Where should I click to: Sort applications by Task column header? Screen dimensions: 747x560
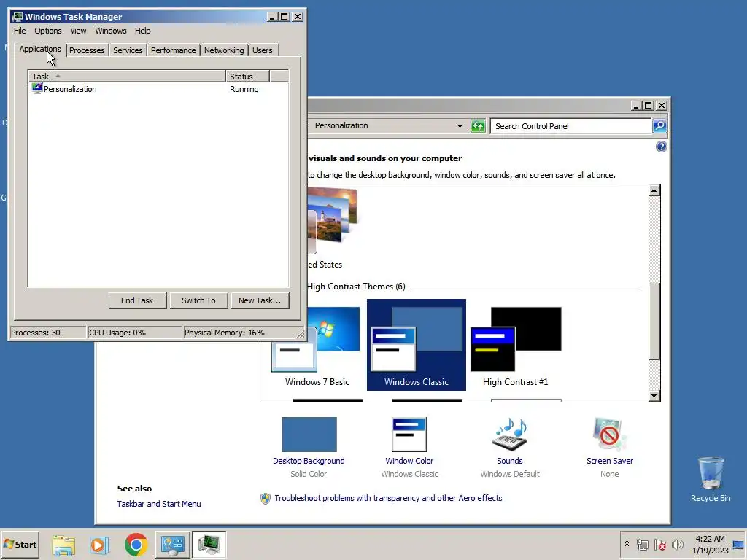coord(127,76)
